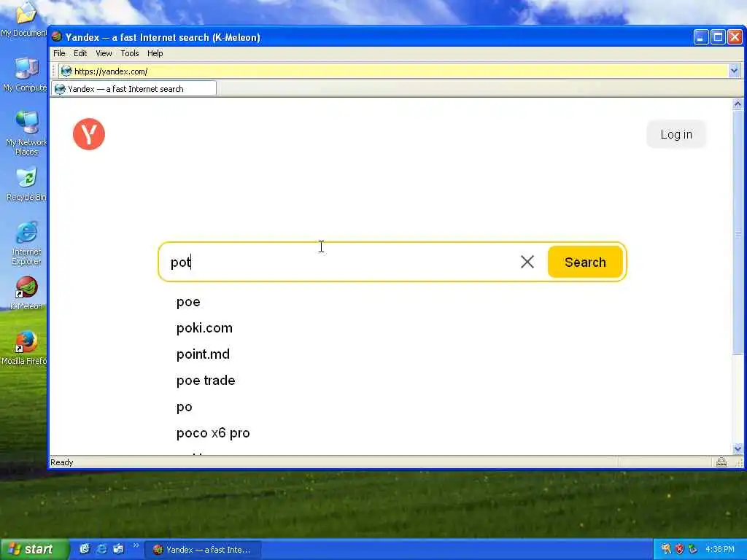Expand the URL bar history dropdown
Screen dimensions: 747x560
[734, 71]
